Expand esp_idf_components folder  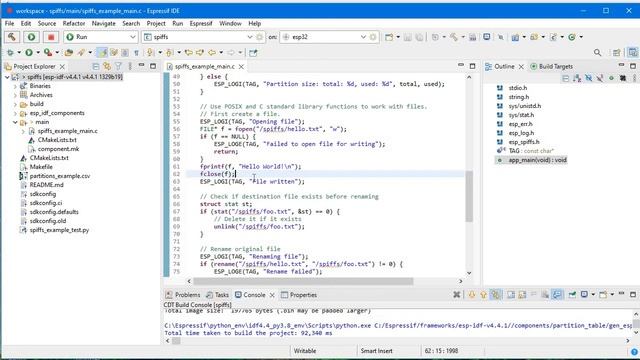[x=16, y=113]
